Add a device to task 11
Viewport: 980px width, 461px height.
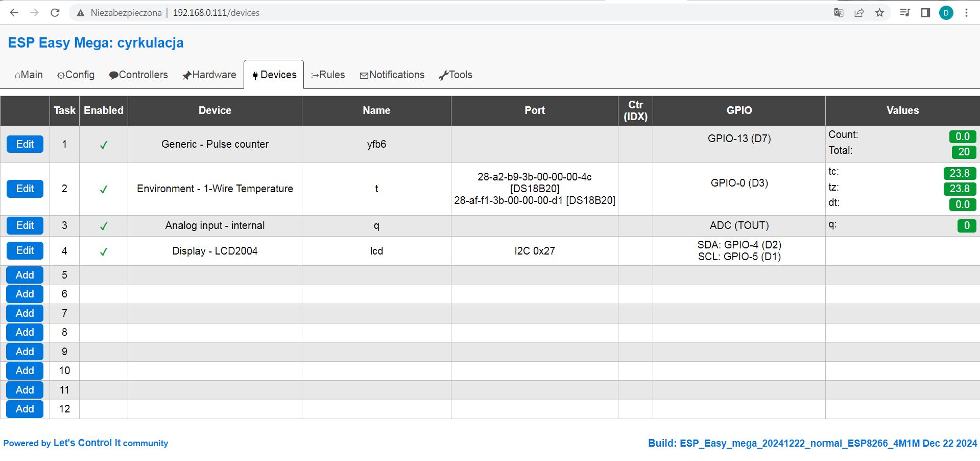[25, 390]
